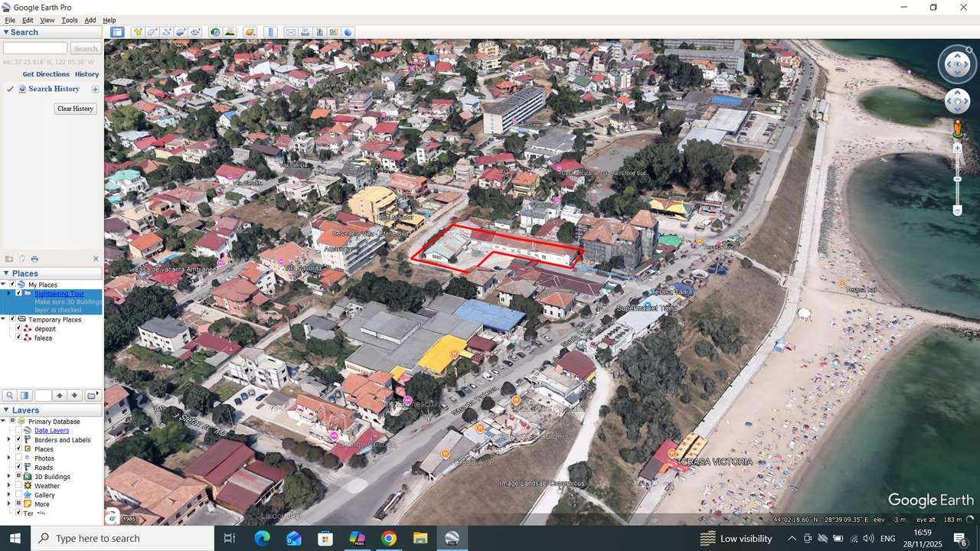This screenshot has height=551, width=980.
Task: Disable the faleza place checkbox
Action: [x=18, y=337]
